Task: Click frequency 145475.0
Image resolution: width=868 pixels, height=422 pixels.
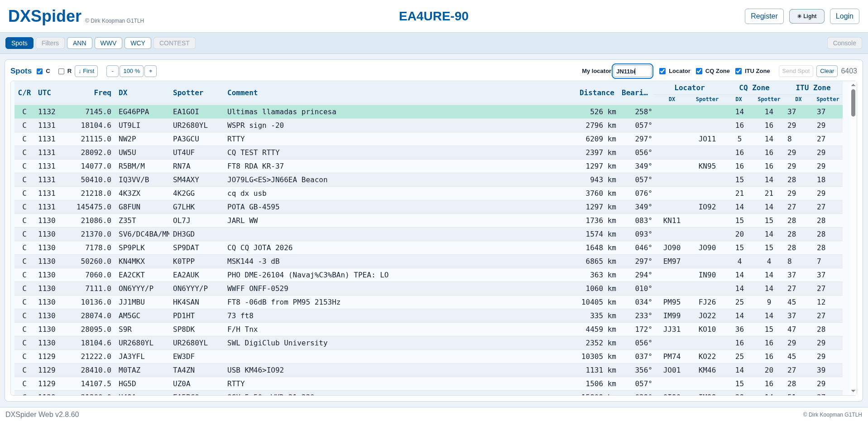Action: [x=94, y=207]
